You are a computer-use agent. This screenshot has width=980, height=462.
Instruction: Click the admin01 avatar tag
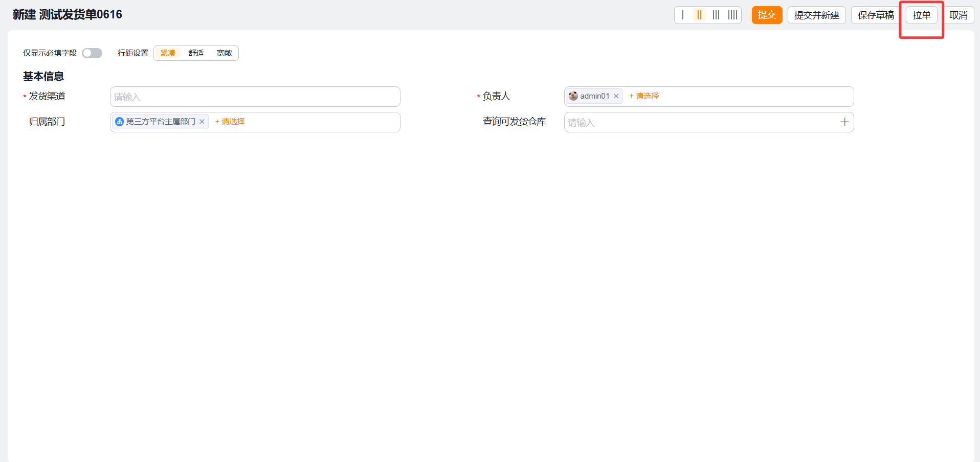589,96
